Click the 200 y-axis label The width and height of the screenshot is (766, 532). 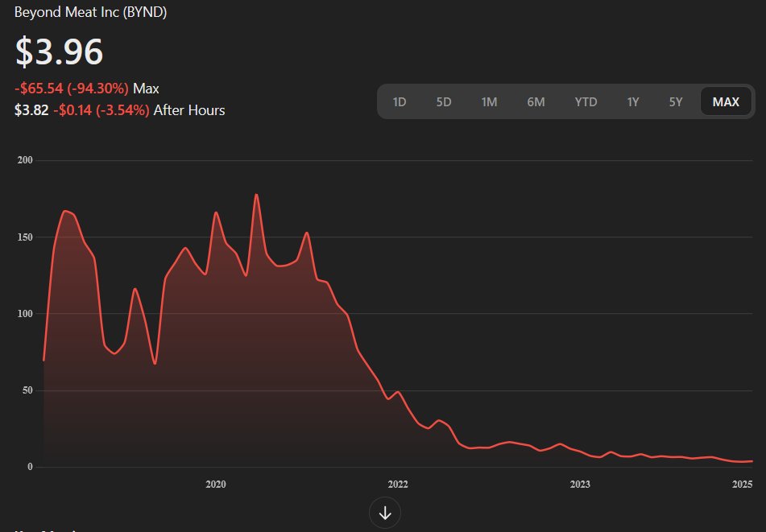(25, 160)
